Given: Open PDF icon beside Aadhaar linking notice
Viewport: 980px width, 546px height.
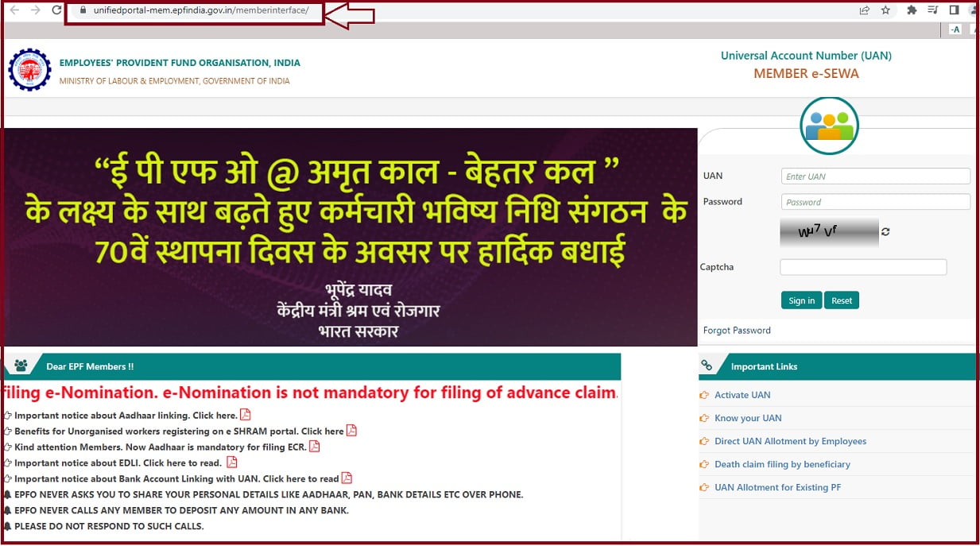Looking at the screenshot, I should (x=246, y=414).
